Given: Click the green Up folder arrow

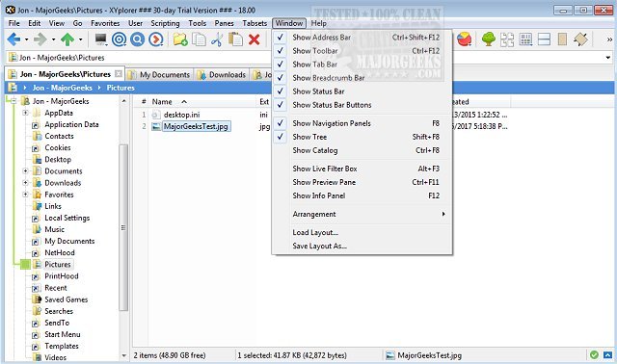Looking at the screenshot, I should click(x=67, y=39).
